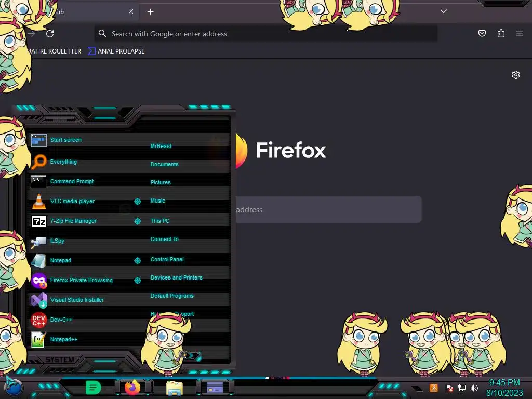Open 7-Zip File Manager
The height and width of the screenshot is (399, 532).
point(64,221)
